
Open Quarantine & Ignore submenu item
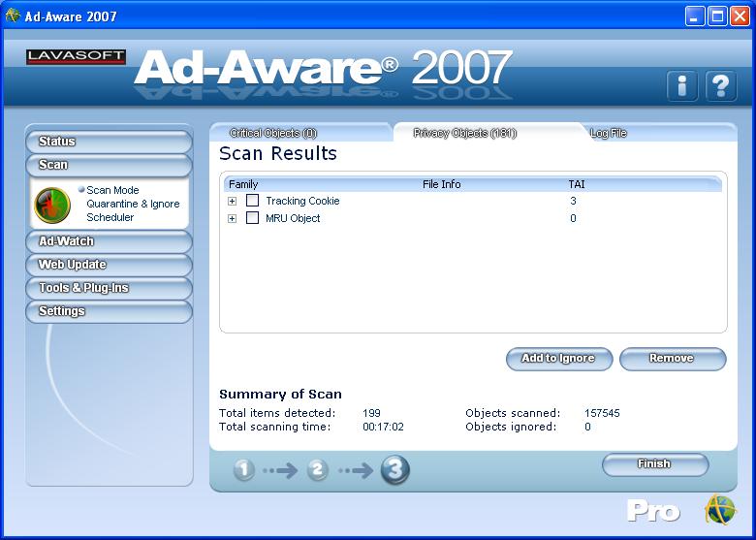[x=133, y=204]
